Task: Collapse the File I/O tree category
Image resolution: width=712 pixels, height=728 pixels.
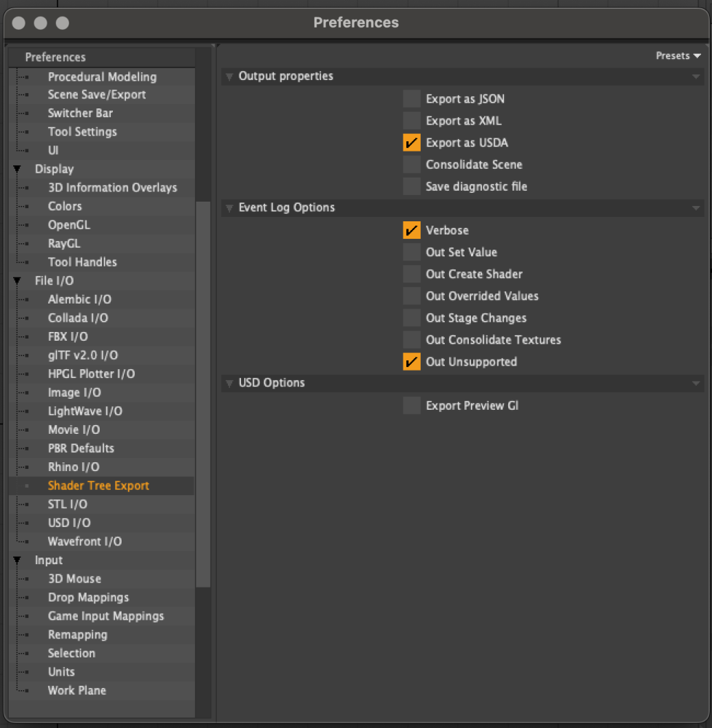Action: coord(17,280)
